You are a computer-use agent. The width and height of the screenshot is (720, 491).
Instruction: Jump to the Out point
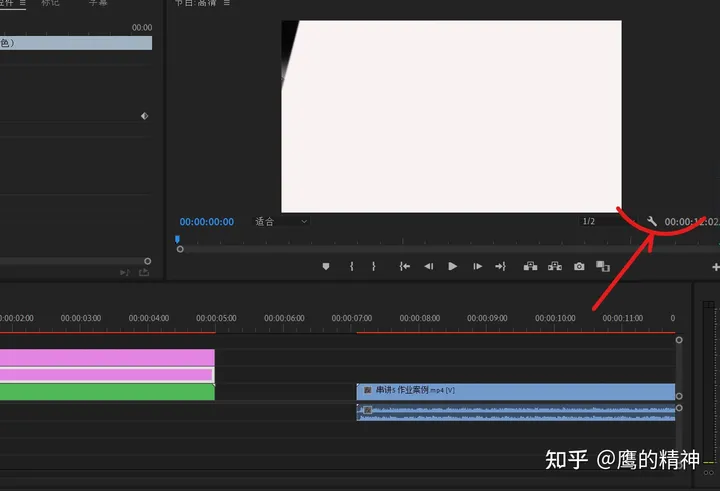500,266
